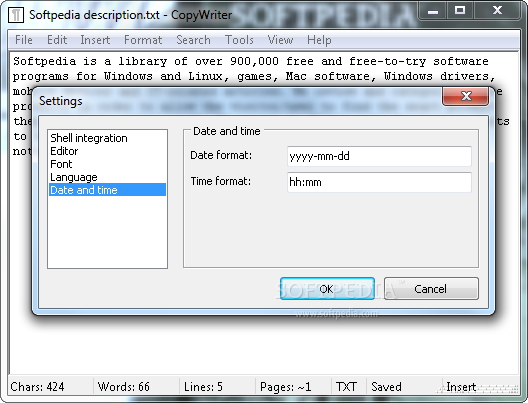
Task: Open the View menu
Action: click(x=280, y=40)
